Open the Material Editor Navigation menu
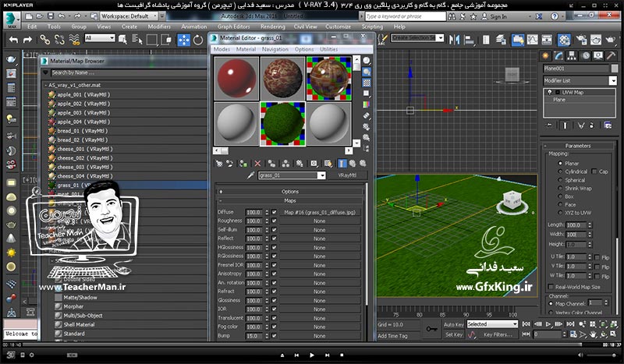This screenshot has width=624, height=364. tap(275, 49)
